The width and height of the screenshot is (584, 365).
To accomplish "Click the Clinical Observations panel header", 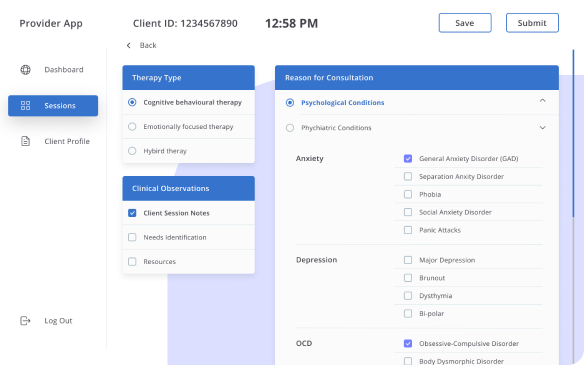I will [188, 188].
